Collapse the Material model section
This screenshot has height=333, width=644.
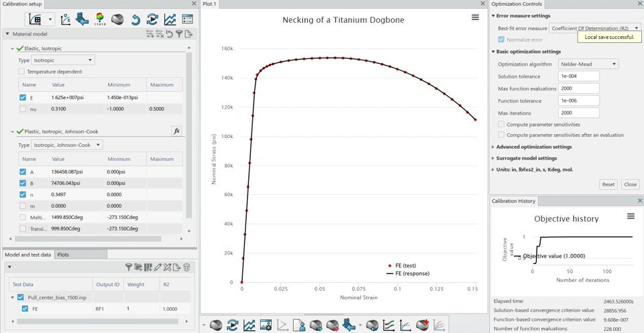pos(7,34)
